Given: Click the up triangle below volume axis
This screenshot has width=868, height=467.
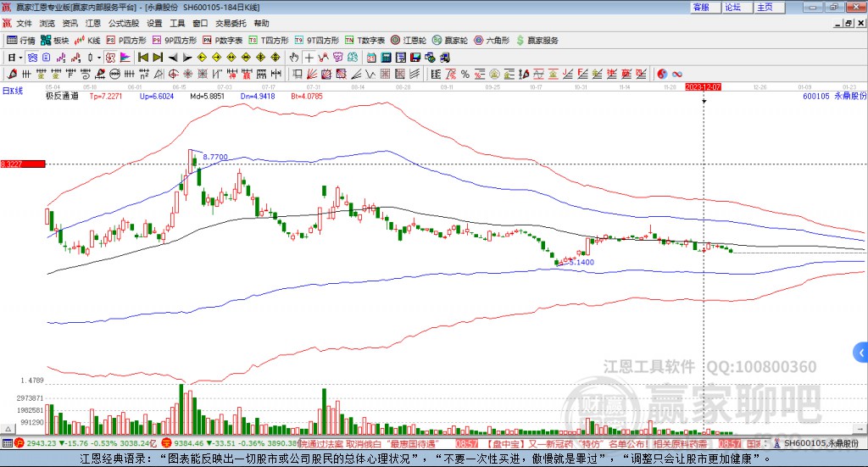Looking at the screenshot, I should point(8,429).
